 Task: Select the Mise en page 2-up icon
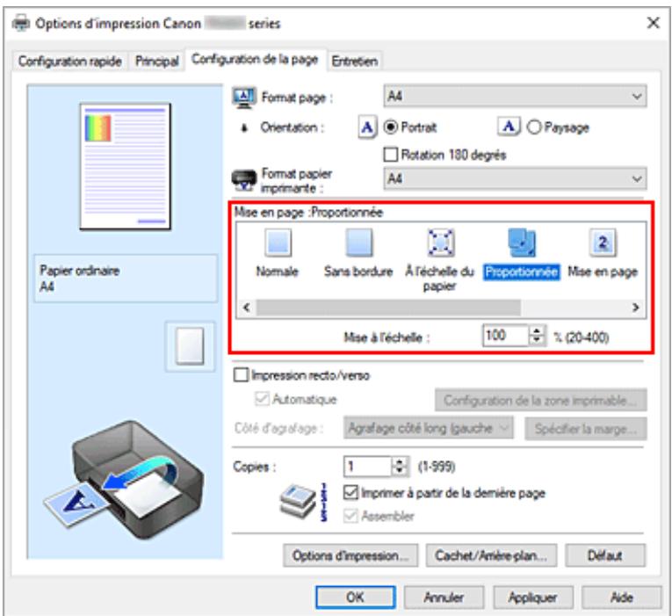(x=603, y=243)
